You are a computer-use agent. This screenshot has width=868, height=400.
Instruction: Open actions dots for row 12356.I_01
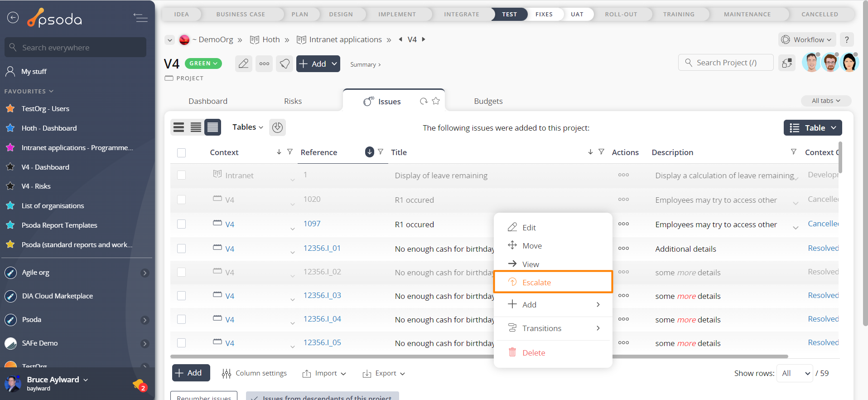623,248
